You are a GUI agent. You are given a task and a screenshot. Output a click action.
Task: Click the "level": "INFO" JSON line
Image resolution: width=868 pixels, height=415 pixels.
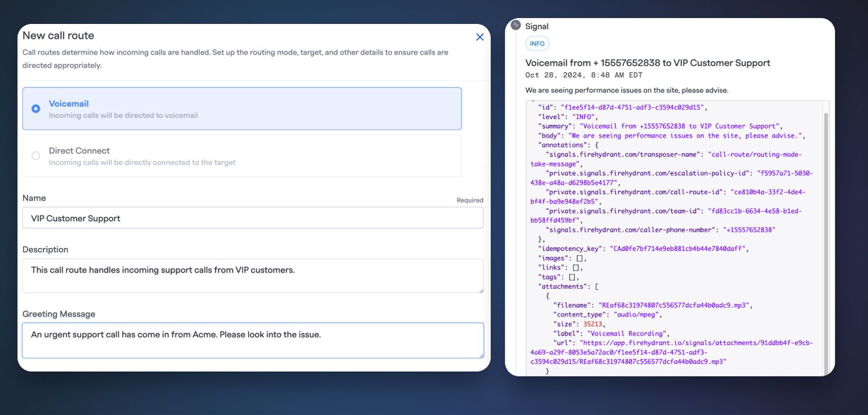[568, 117]
